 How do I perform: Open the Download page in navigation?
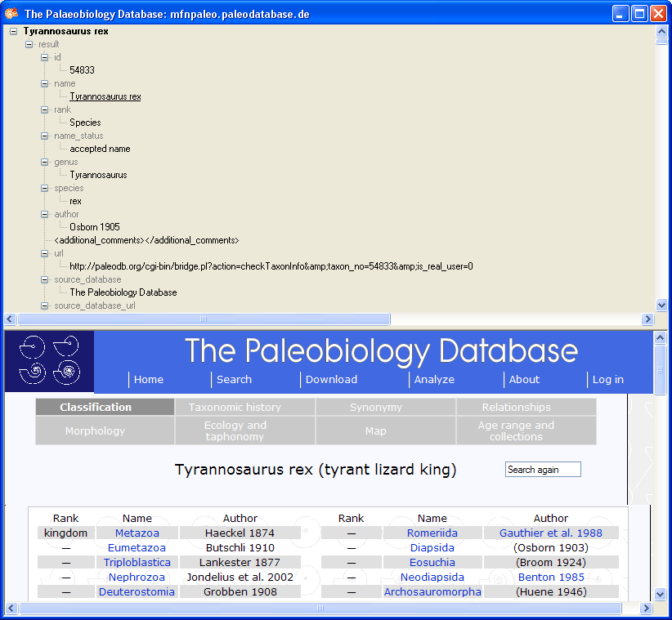point(331,379)
